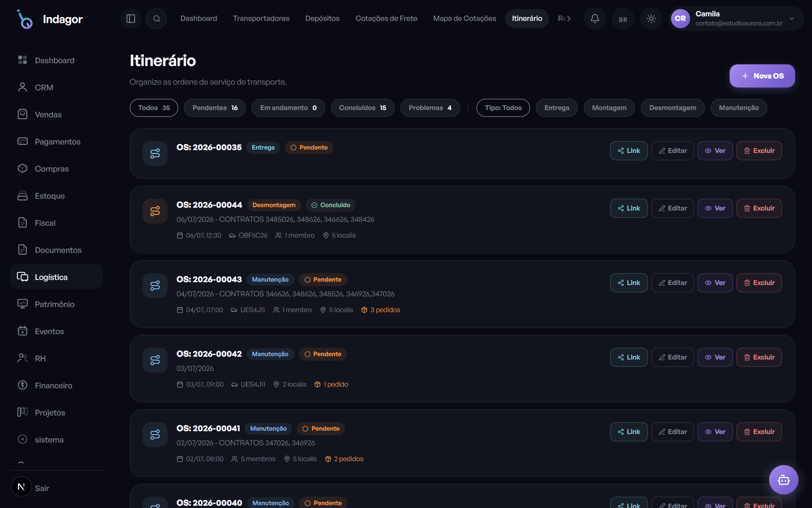The width and height of the screenshot is (812, 508).
Task: Click the CR user avatar
Action: [x=680, y=18]
